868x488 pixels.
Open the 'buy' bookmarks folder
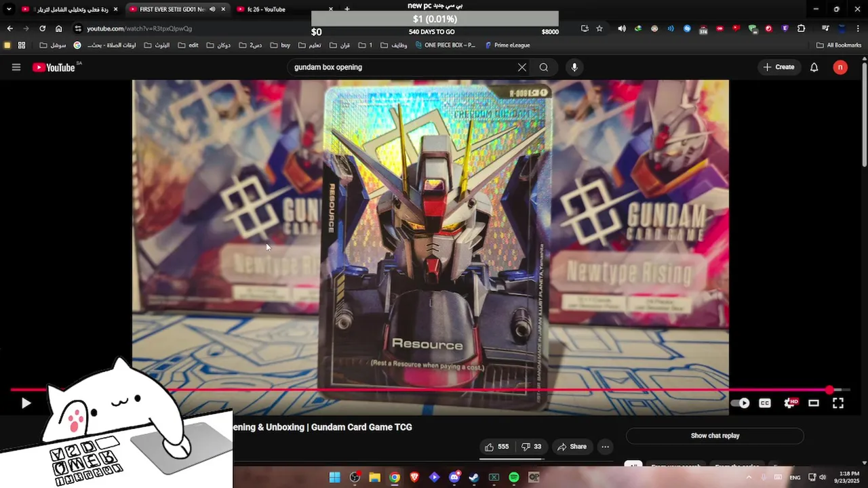click(x=280, y=45)
